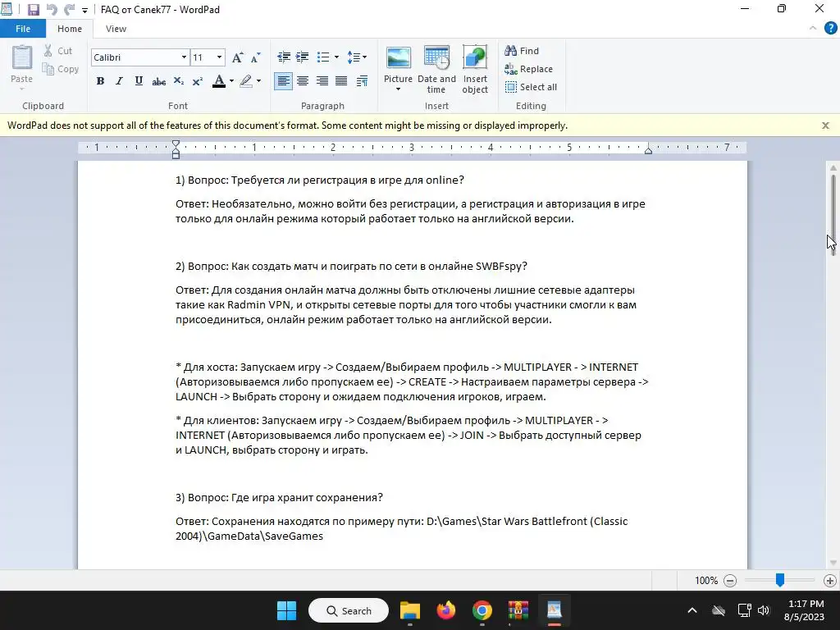Align text right
This screenshot has height=630, width=840.
click(x=322, y=81)
